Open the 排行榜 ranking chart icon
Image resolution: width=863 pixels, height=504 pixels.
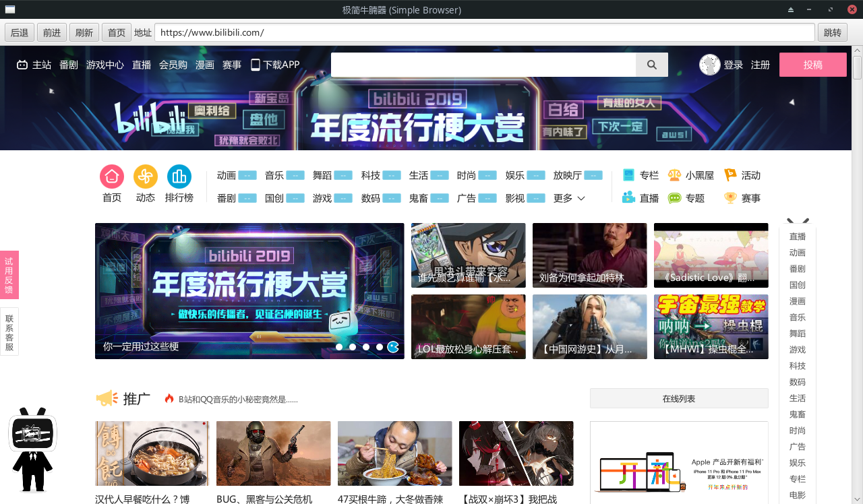pos(179,177)
